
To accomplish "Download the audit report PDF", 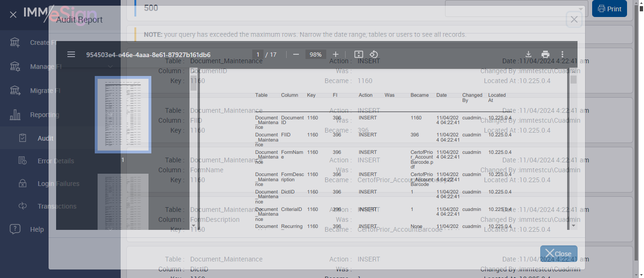I will click(528, 54).
